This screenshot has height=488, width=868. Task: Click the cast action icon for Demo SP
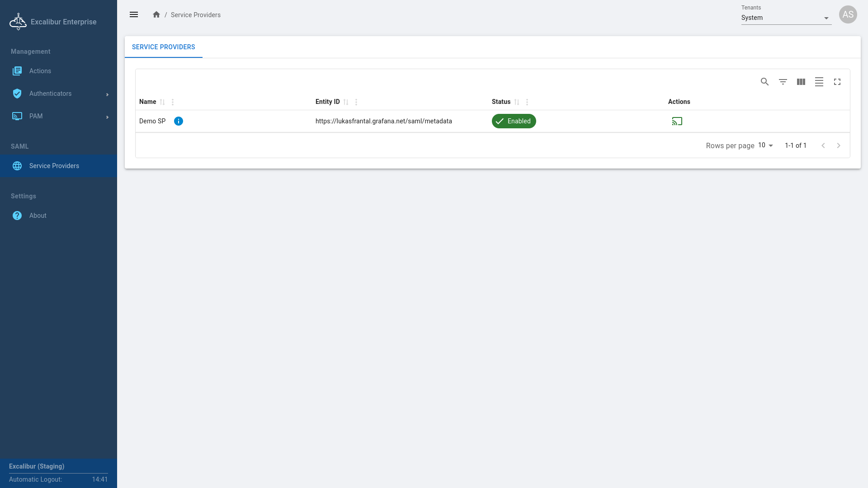coord(677,121)
